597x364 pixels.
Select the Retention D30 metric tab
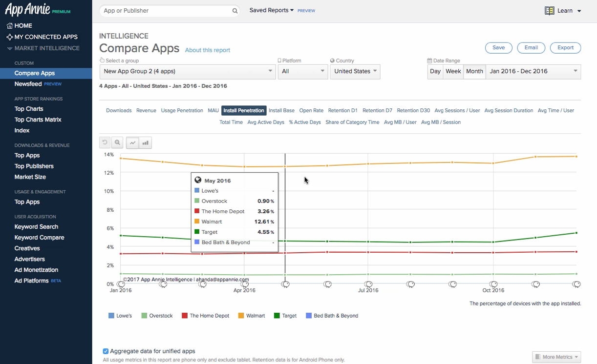[413, 110]
